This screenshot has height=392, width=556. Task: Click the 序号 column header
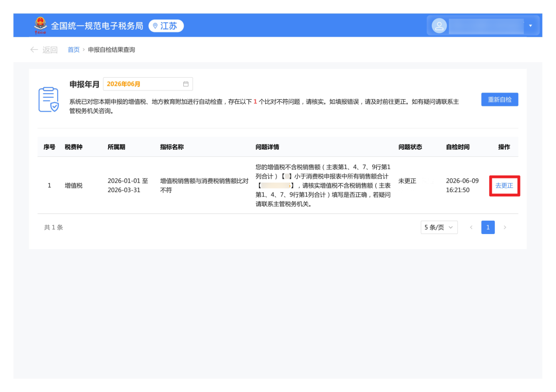coord(49,147)
